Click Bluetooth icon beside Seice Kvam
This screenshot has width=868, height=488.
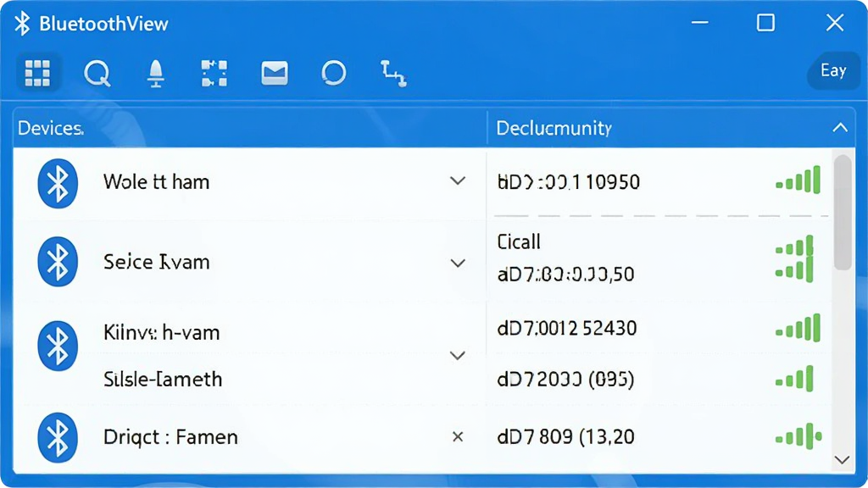tap(58, 262)
